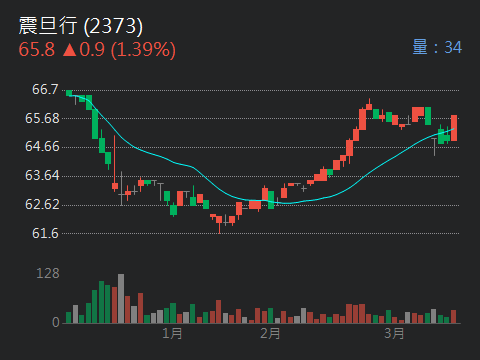Click the 61.6 price axis label
The width and height of the screenshot is (480, 360).
pos(45,233)
